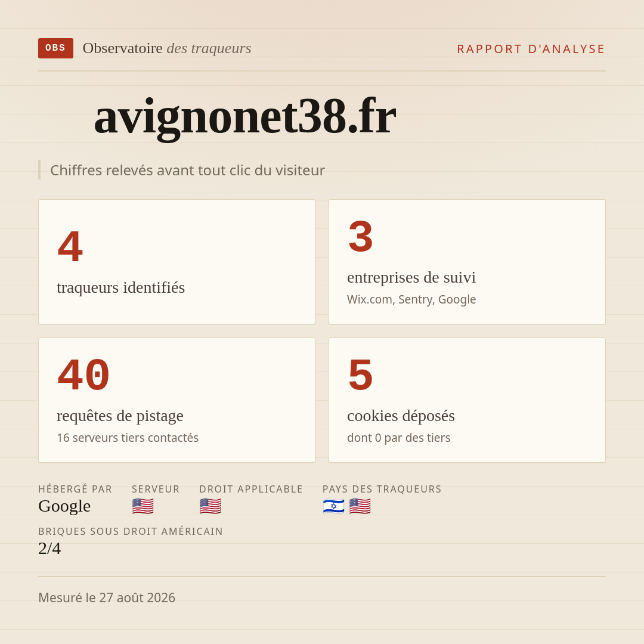Click the RAPPORT D'ANALYSE label
Screen dimensions: 644x644
click(x=531, y=49)
